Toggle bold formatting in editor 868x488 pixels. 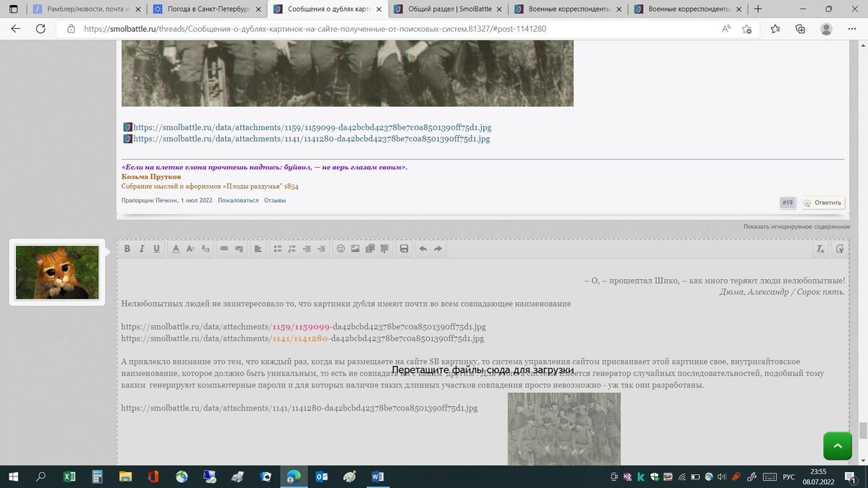point(127,249)
